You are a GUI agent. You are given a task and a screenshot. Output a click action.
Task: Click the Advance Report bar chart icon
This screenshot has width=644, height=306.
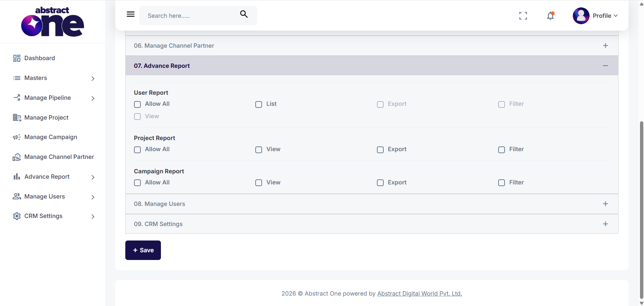click(17, 177)
